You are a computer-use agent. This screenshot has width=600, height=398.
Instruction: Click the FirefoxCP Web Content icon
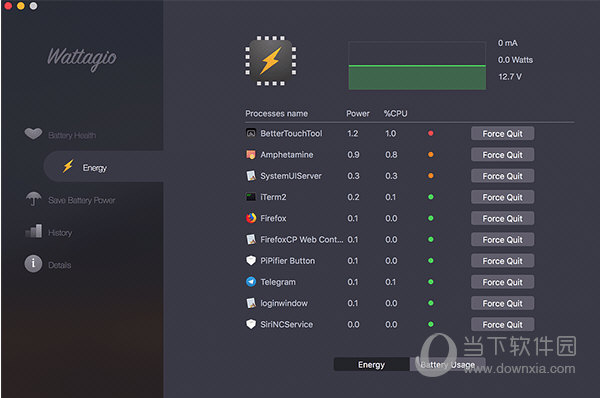point(251,240)
